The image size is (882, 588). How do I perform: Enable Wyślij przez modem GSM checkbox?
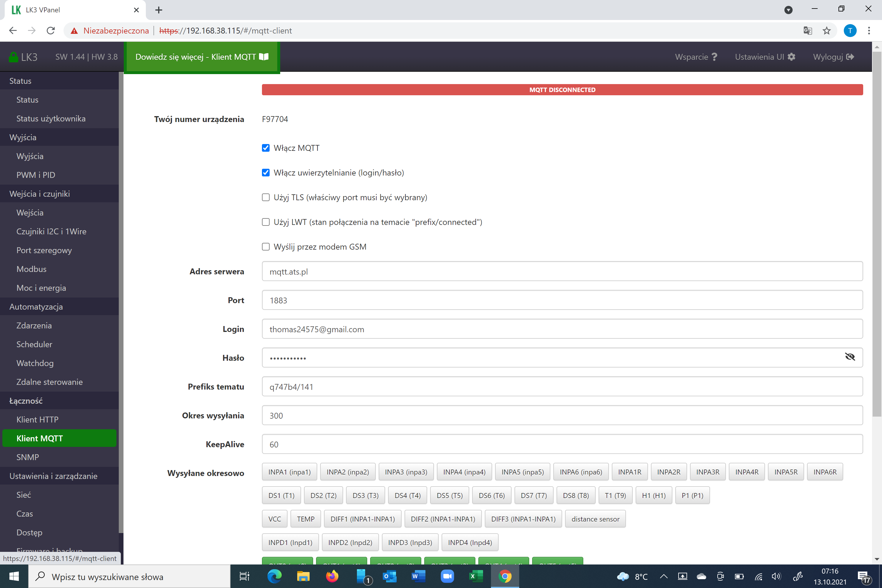265,247
